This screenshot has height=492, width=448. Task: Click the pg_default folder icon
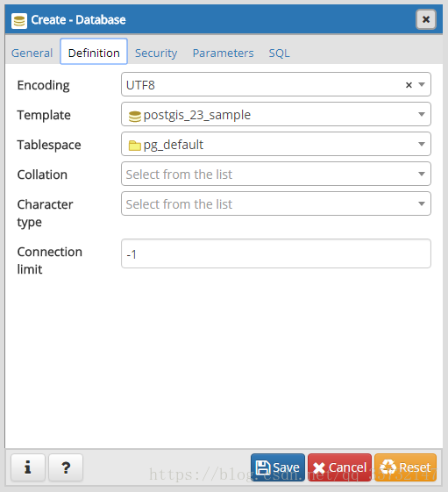pos(135,146)
